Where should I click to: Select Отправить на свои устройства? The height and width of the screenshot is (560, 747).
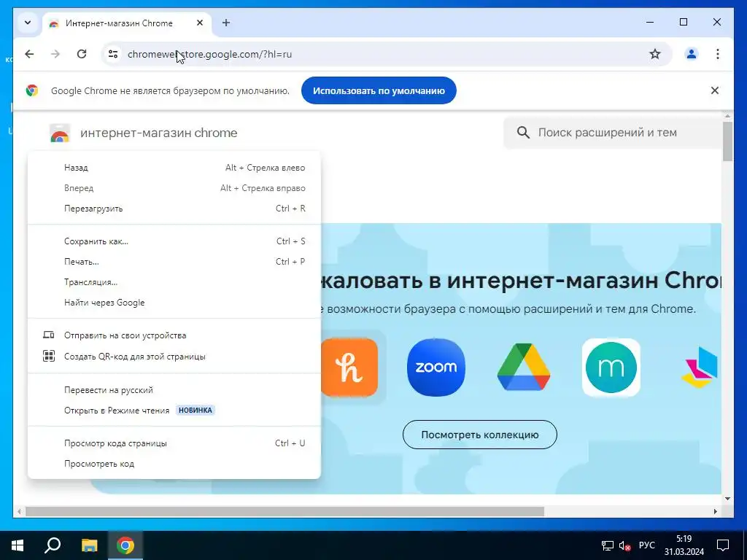point(174,335)
